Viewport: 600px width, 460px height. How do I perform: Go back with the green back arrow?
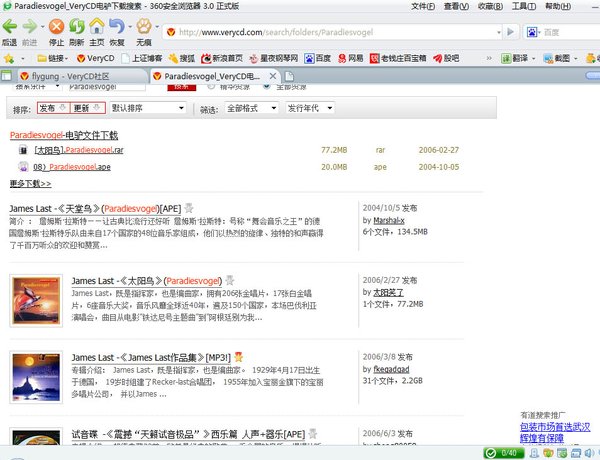tap(10, 26)
